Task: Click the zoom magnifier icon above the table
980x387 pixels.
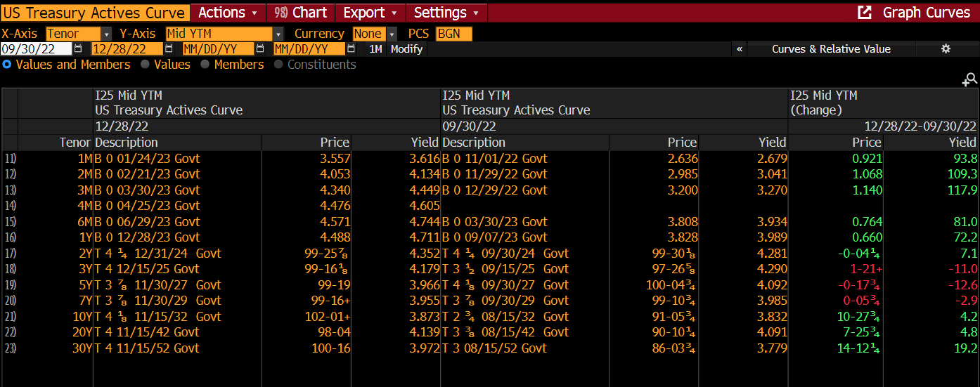Action: coord(970,80)
